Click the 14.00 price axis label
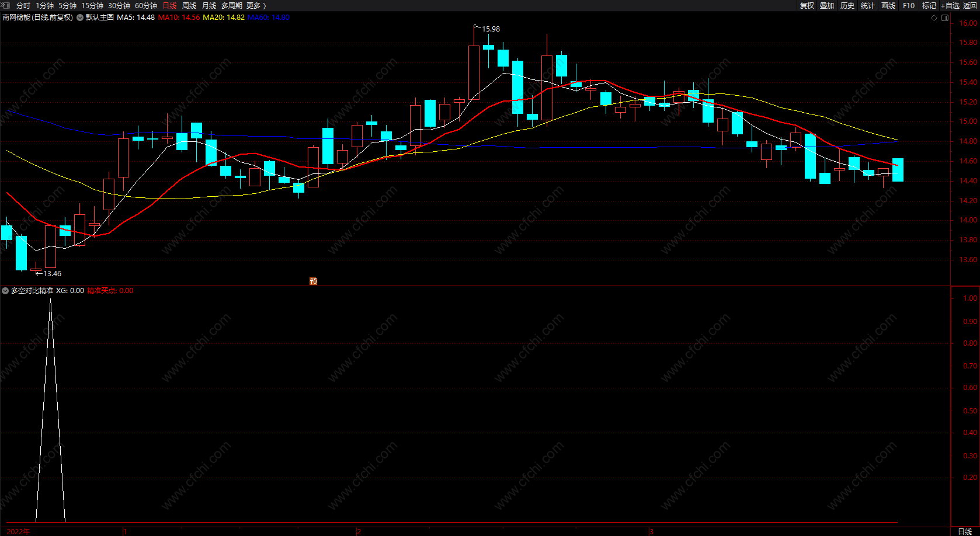 click(968, 221)
